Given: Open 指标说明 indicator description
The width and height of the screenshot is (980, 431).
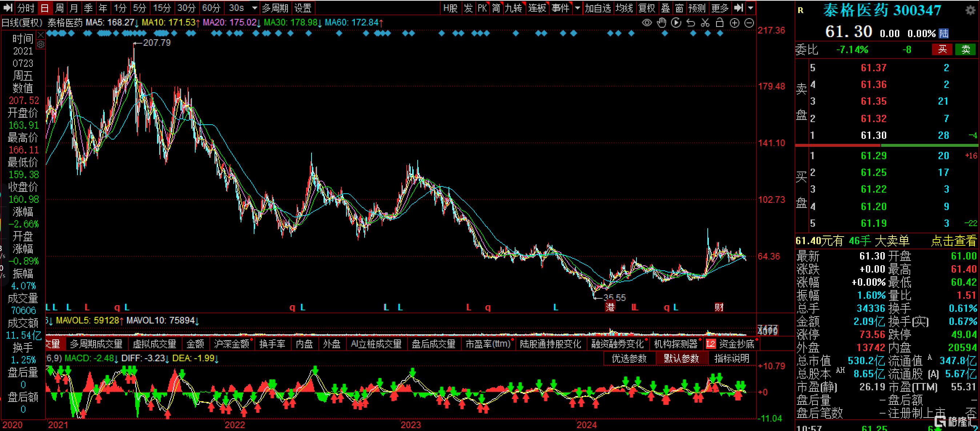Looking at the screenshot, I should pyautogui.click(x=732, y=358).
